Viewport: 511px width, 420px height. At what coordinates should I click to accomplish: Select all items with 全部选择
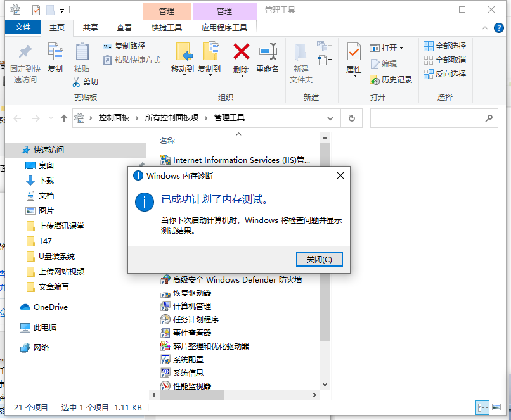(445, 46)
